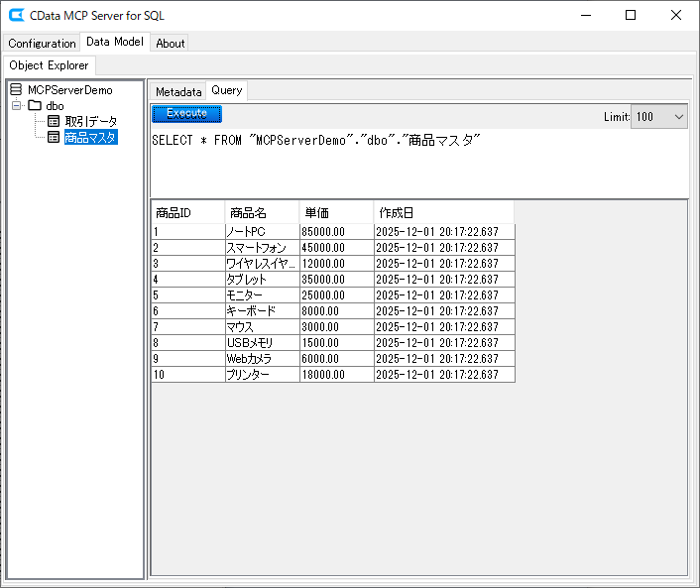Click the 8000.00 price cell
This screenshot has height=588, width=700.
click(x=336, y=311)
